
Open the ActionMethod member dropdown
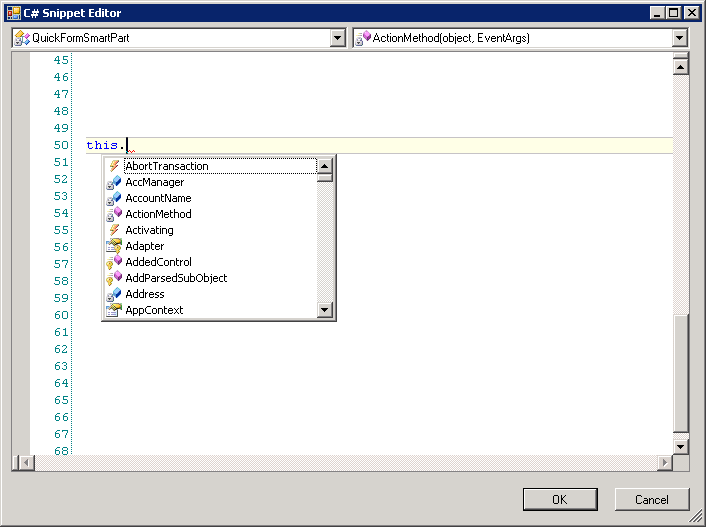point(680,38)
